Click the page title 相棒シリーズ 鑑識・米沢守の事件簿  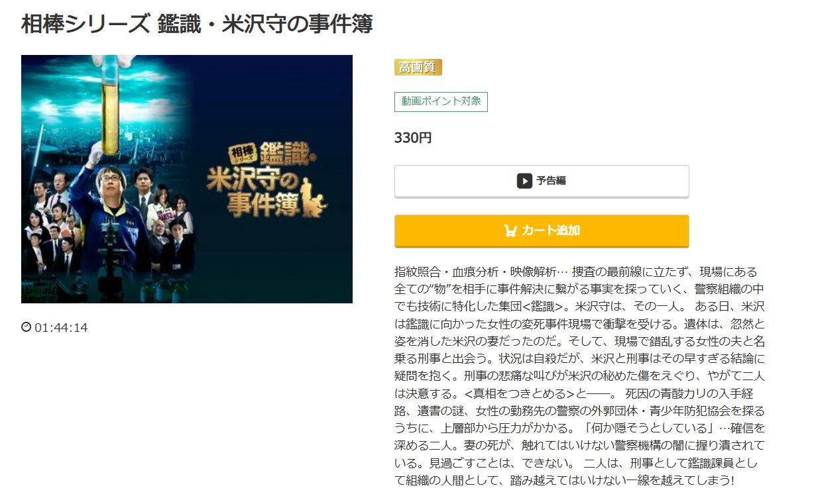[197, 24]
